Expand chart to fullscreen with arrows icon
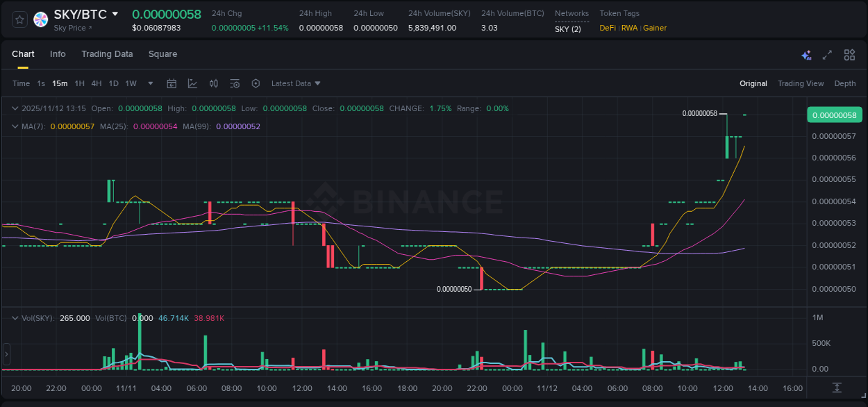Viewport: 868px width, 407px height. [826, 54]
